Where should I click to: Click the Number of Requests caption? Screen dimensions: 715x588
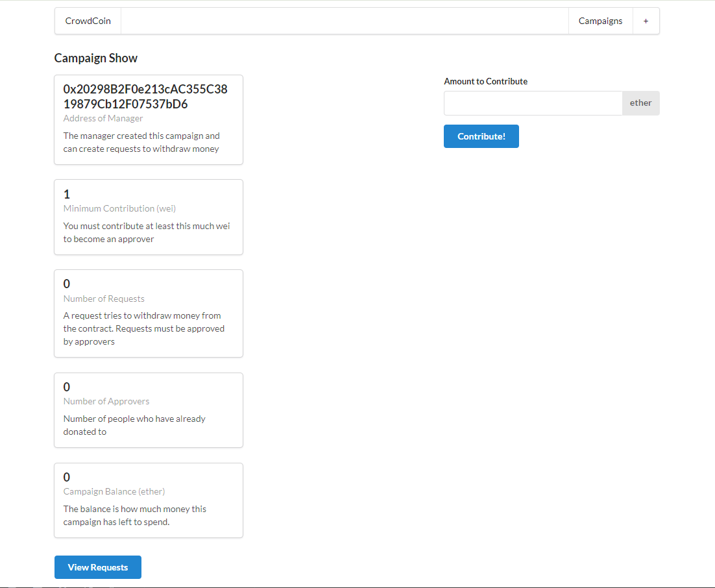(104, 299)
